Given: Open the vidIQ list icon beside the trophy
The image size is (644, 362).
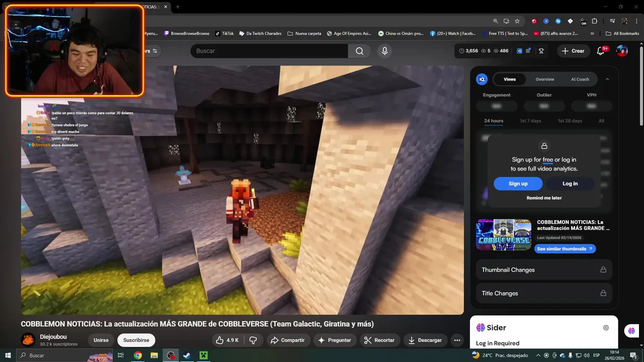Looking at the screenshot, I should coord(528,51).
